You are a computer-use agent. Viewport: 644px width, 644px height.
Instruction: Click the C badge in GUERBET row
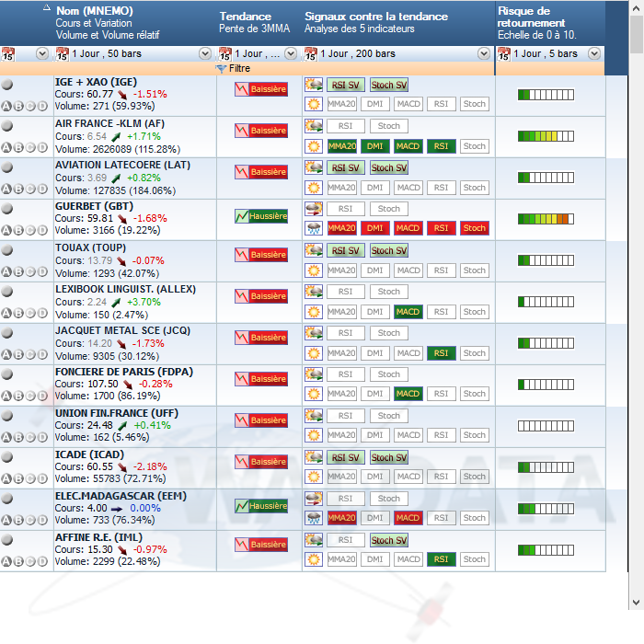[x=30, y=230]
